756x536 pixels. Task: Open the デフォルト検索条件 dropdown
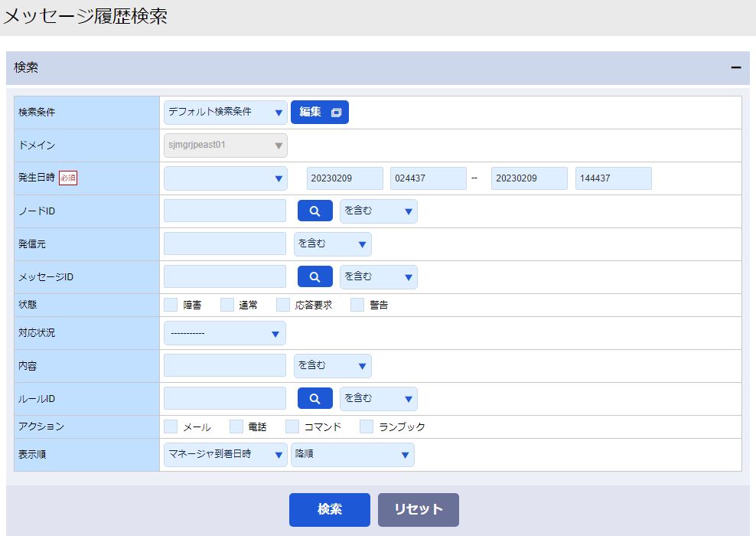[x=226, y=113]
